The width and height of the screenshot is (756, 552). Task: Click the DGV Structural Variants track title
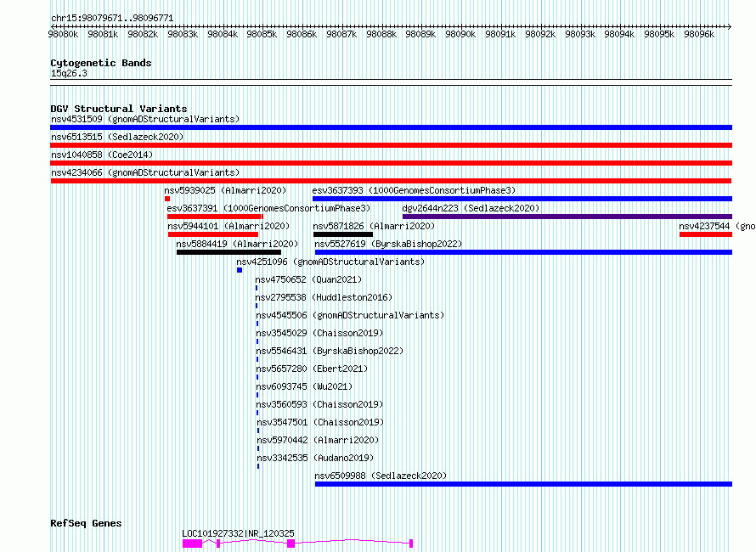119,109
